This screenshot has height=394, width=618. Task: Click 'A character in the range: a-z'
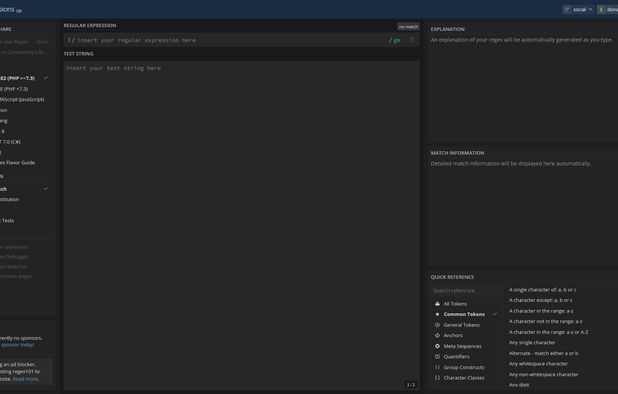(541, 311)
